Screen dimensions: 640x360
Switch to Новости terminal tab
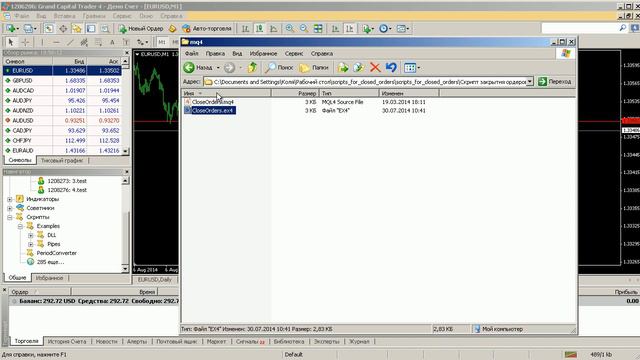coord(106,342)
